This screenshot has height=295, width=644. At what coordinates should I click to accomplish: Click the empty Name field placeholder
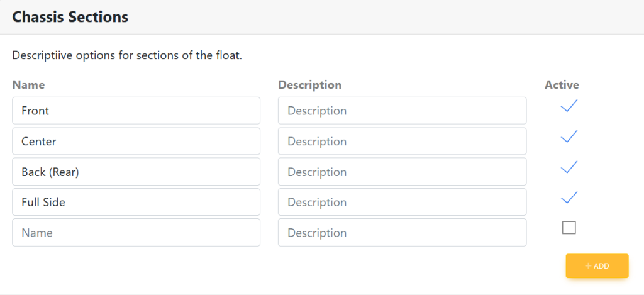point(136,233)
